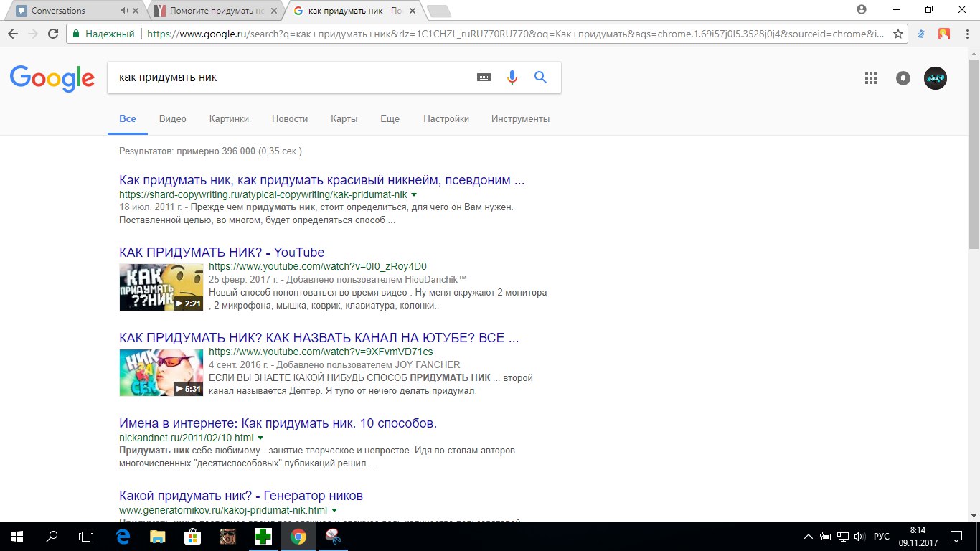Bookmark this page with the star icon
Image resolution: width=980 pixels, height=551 pixels.
click(x=897, y=33)
